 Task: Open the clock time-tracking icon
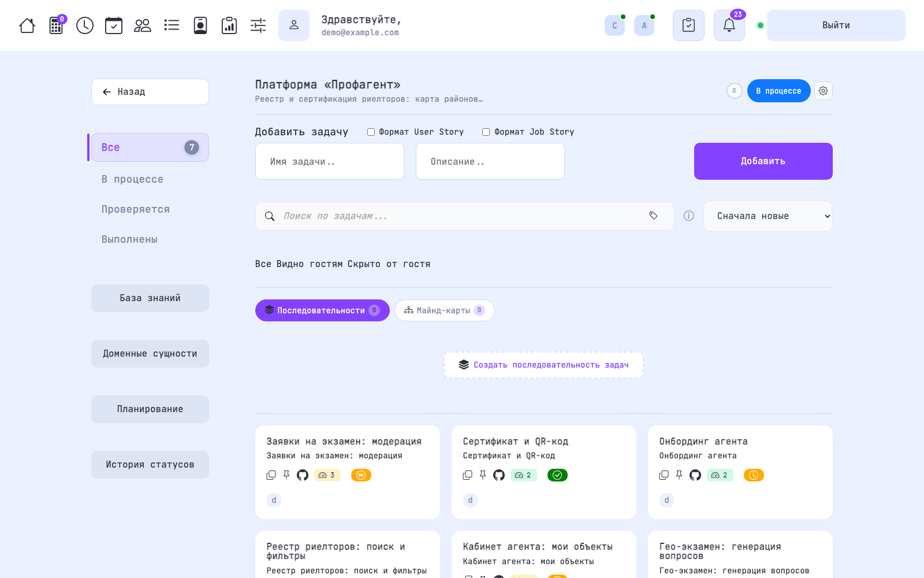click(85, 25)
